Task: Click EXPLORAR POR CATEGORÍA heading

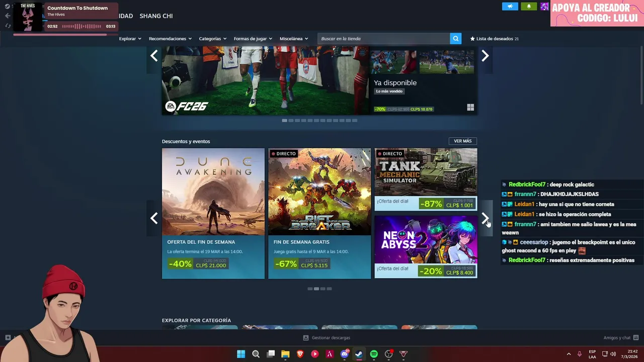Action: coord(196,320)
